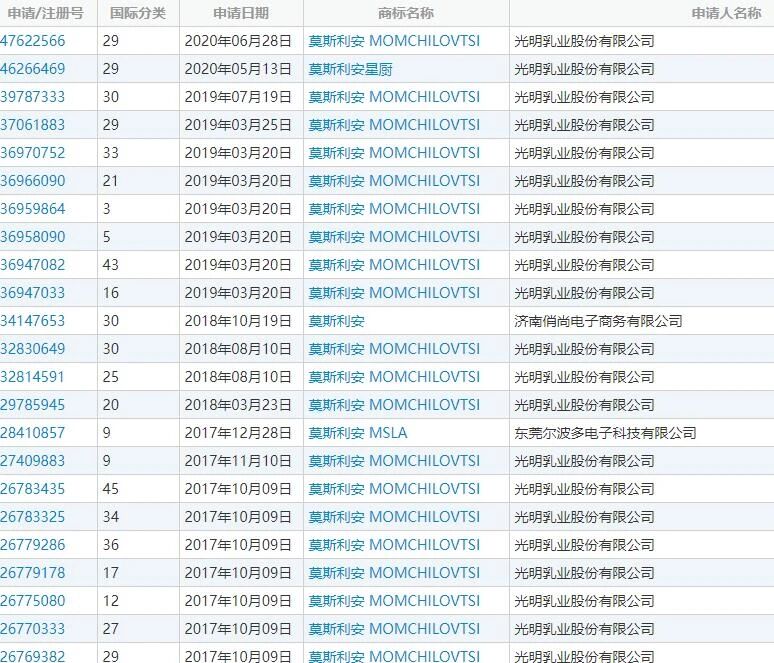The height and width of the screenshot is (663, 774).
Task: Click the 国际分类 column header
Action: pos(138,13)
